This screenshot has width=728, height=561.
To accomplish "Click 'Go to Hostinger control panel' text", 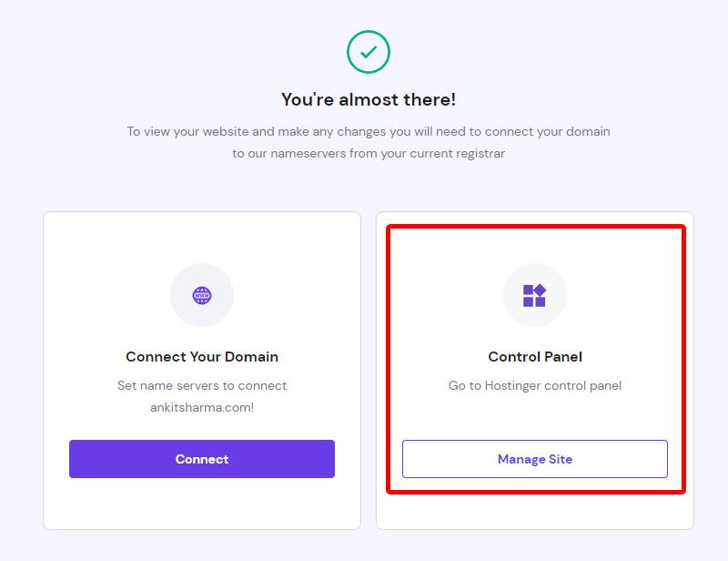I will click(535, 385).
